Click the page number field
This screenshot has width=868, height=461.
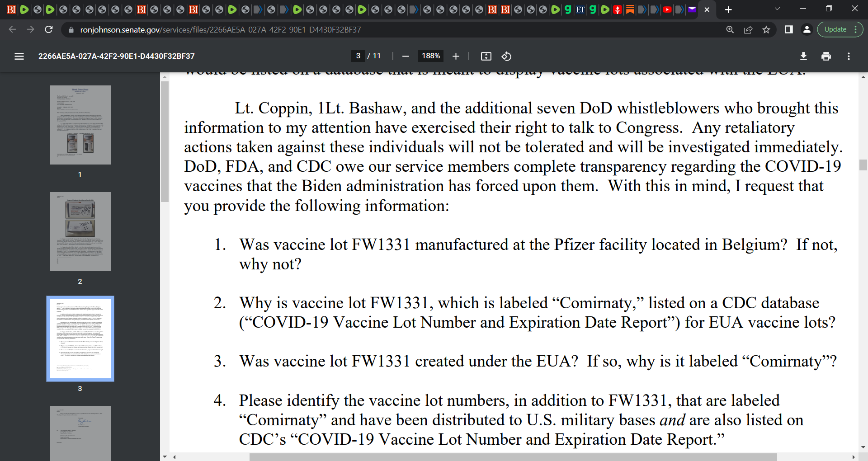[358, 56]
